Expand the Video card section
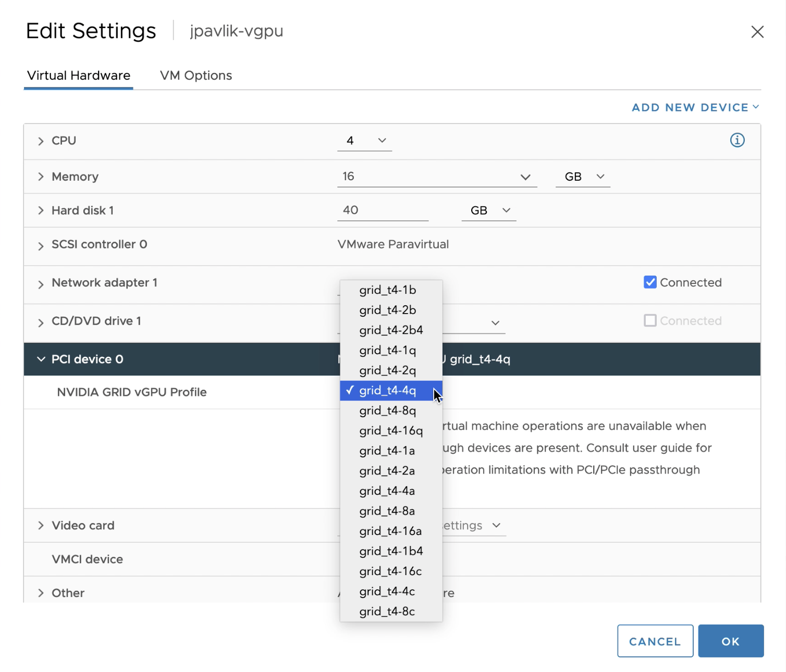This screenshot has width=786, height=672. [41, 525]
